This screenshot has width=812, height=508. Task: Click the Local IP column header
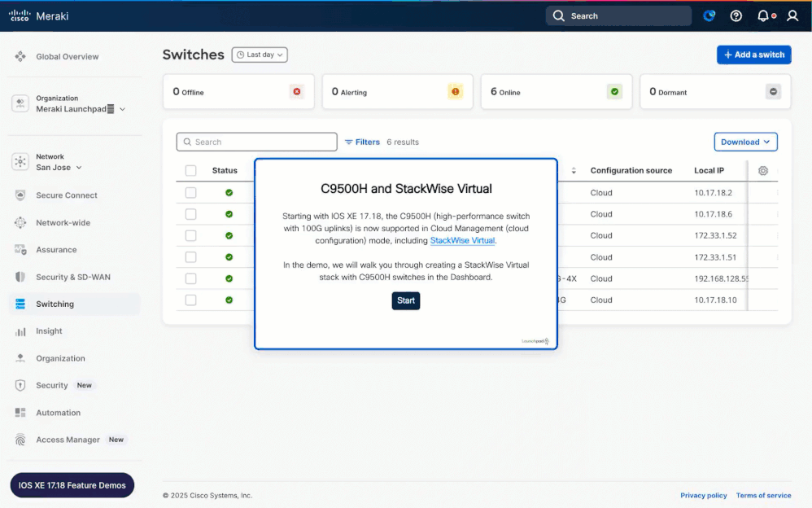709,170
